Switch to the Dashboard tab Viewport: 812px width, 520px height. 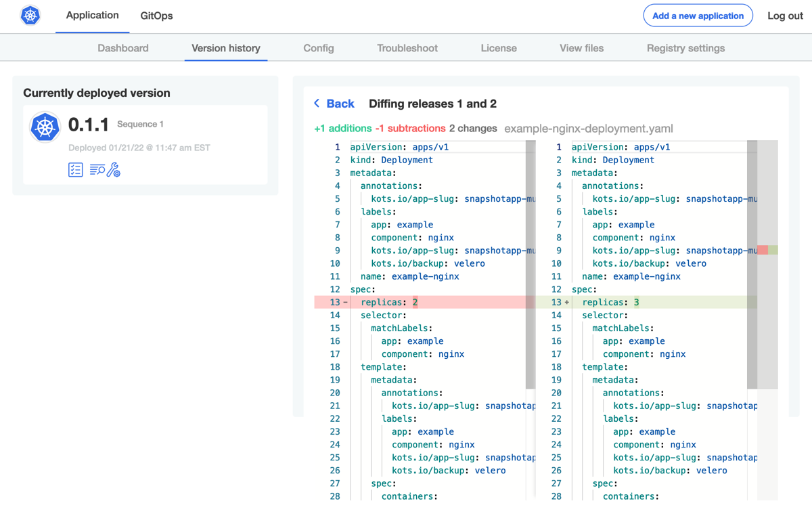point(123,48)
